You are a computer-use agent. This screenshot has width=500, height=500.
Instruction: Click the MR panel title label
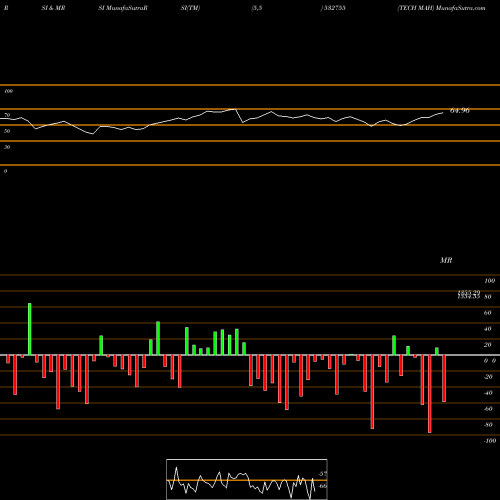coord(446,260)
